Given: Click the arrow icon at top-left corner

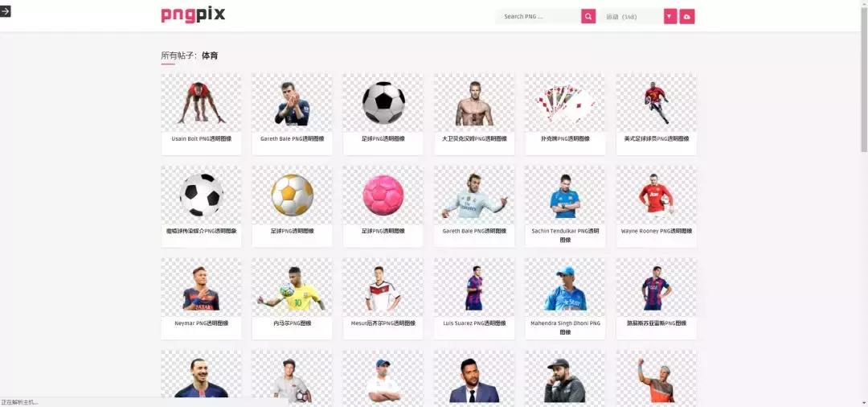Looking at the screenshot, I should 6,11.
